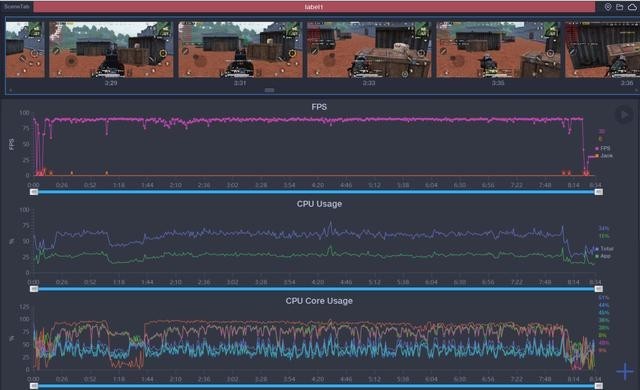Open the folder icon in top bar
Image resolution: width=640 pixels, height=390 pixels.
click(620, 7)
